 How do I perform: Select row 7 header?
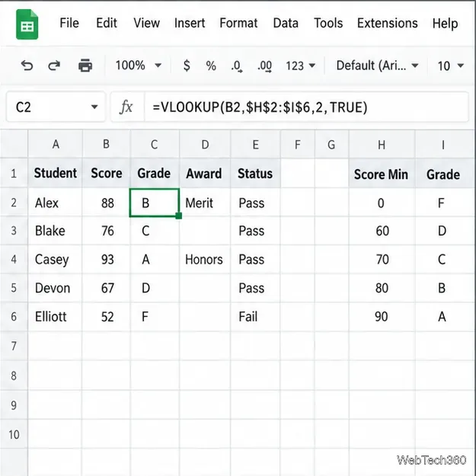click(x=14, y=346)
